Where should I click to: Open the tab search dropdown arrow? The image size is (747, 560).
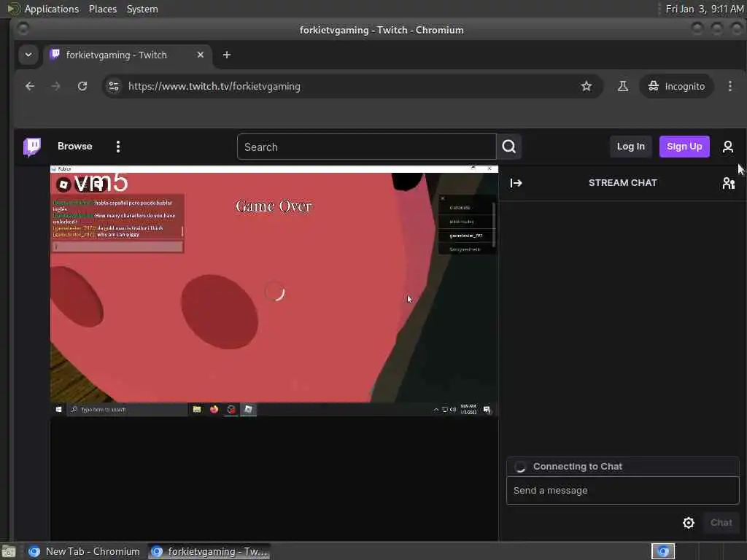pos(28,55)
